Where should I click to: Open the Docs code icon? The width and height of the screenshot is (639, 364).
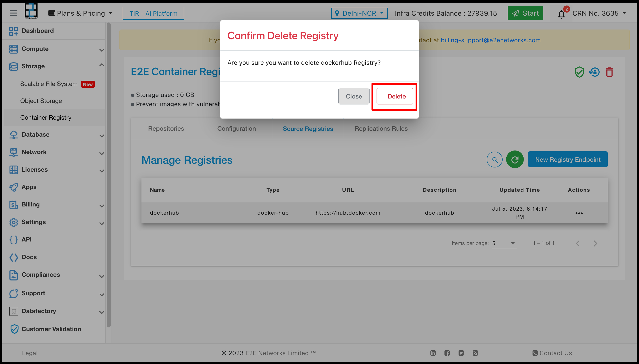[13, 258]
